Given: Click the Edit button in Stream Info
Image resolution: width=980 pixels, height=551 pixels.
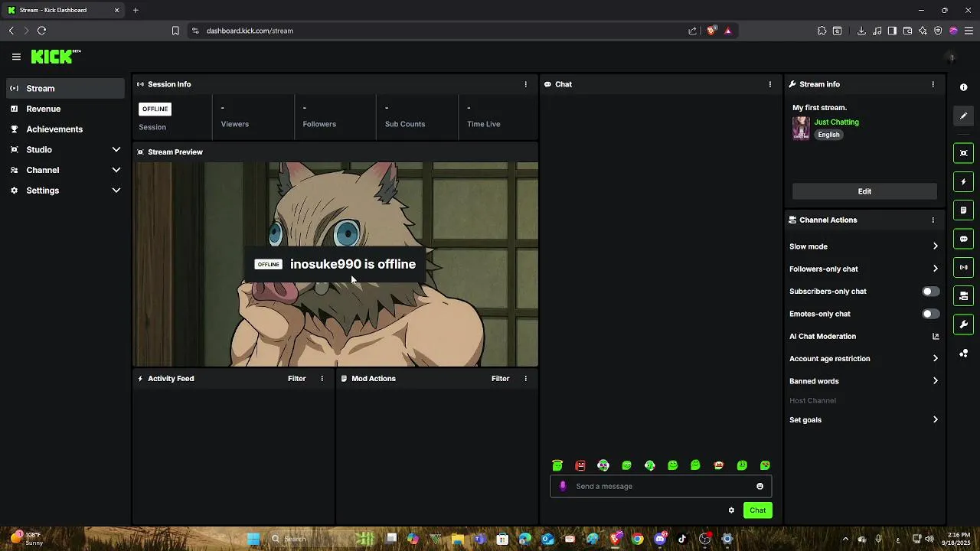Looking at the screenshot, I should [x=864, y=191].
